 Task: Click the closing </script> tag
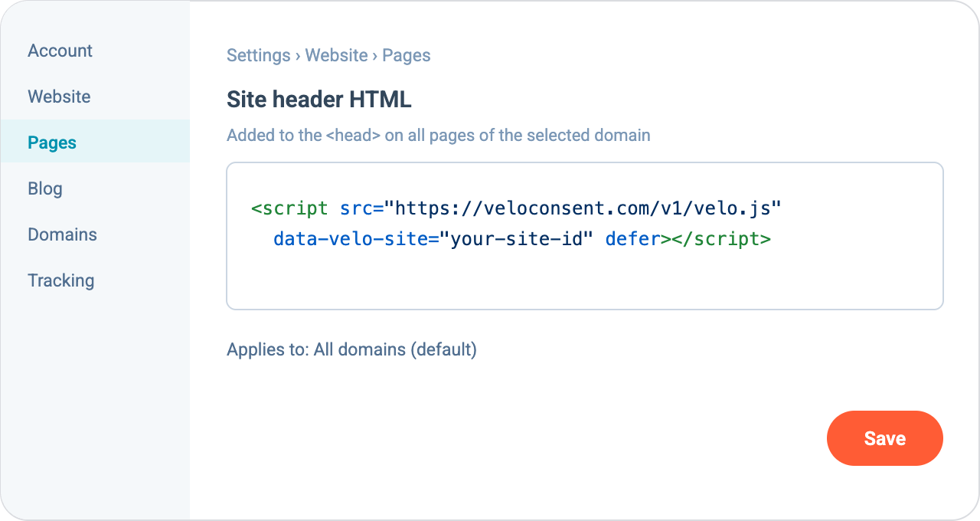click(721, 239)
